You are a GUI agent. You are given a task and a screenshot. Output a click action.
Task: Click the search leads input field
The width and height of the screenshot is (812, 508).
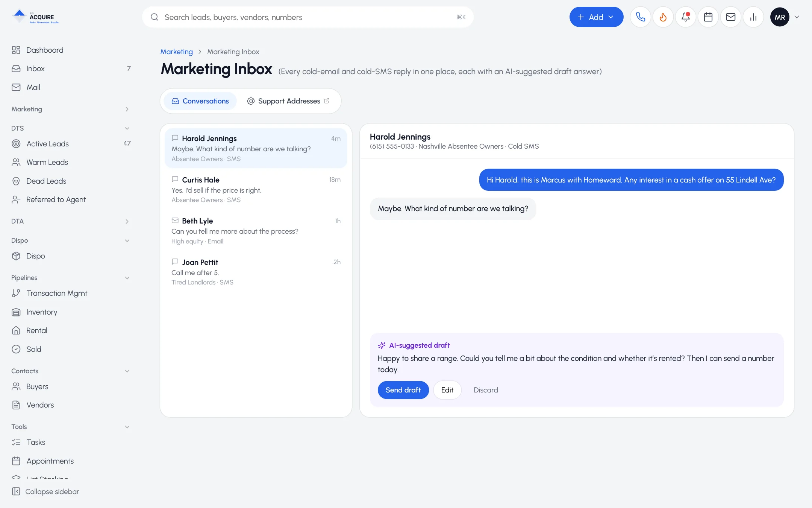pos(308,17)
